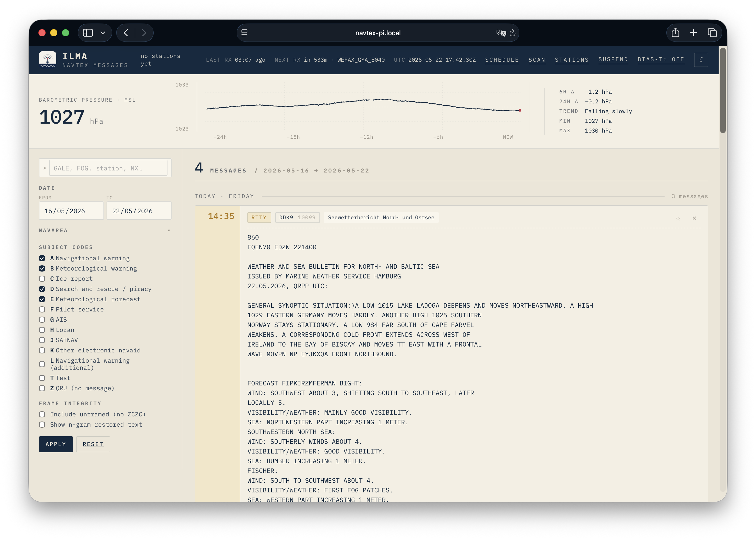Image resolution: width=756 pixels, height=540 pixels.
Task: Uncheck D Search and rescue / piracy
Action: pos(42,289)
